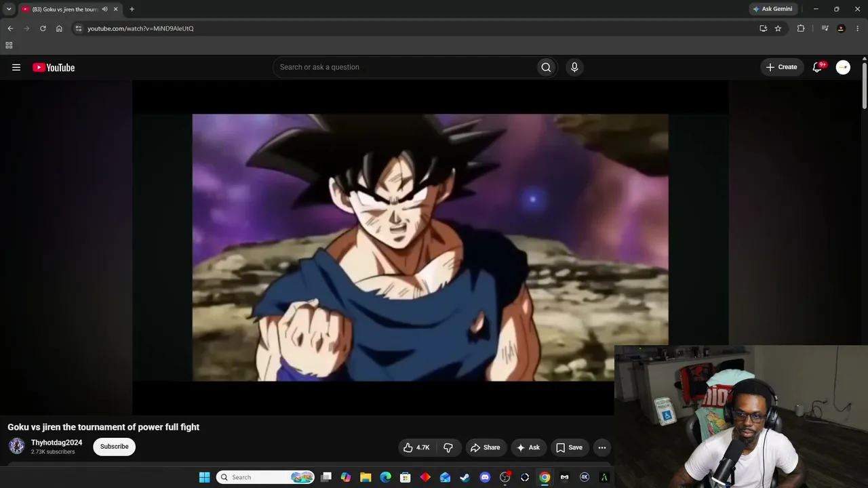Share this video
Image resolution: width=868 pixels, height=488 pixels.
(485, 447)
